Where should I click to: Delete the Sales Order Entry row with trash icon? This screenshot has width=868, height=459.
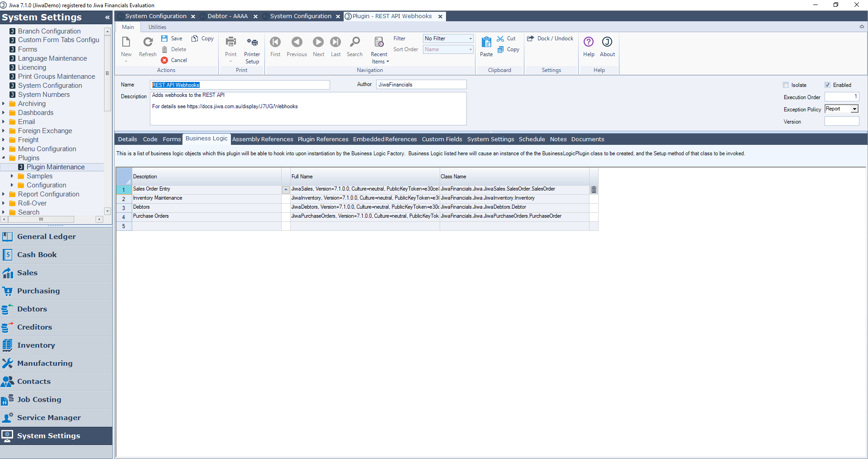594,190
